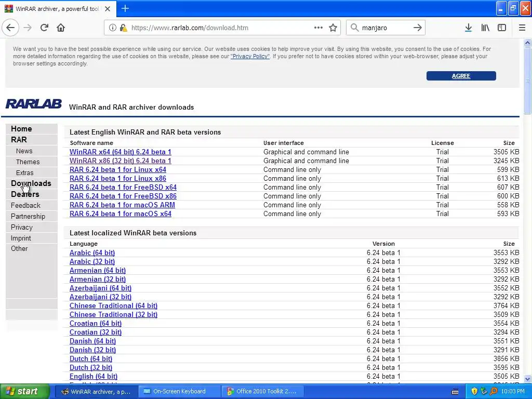This screenshot has height=399, width=532.
Task: Open Dealers in the side menu
Action: (25, 194)
